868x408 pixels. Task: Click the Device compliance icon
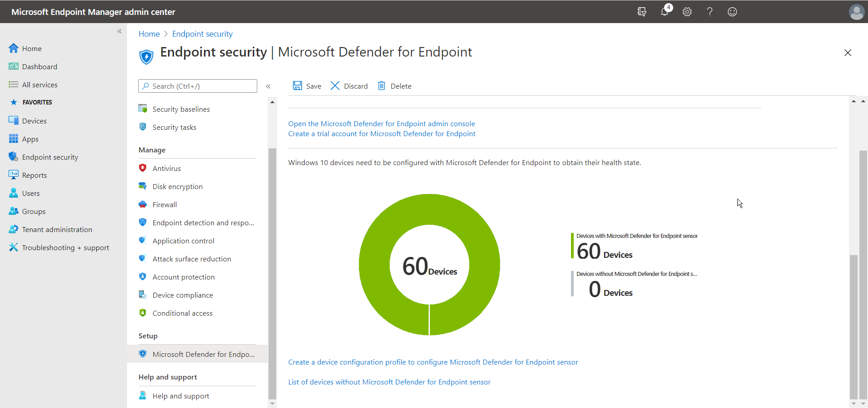coord(143,294)
